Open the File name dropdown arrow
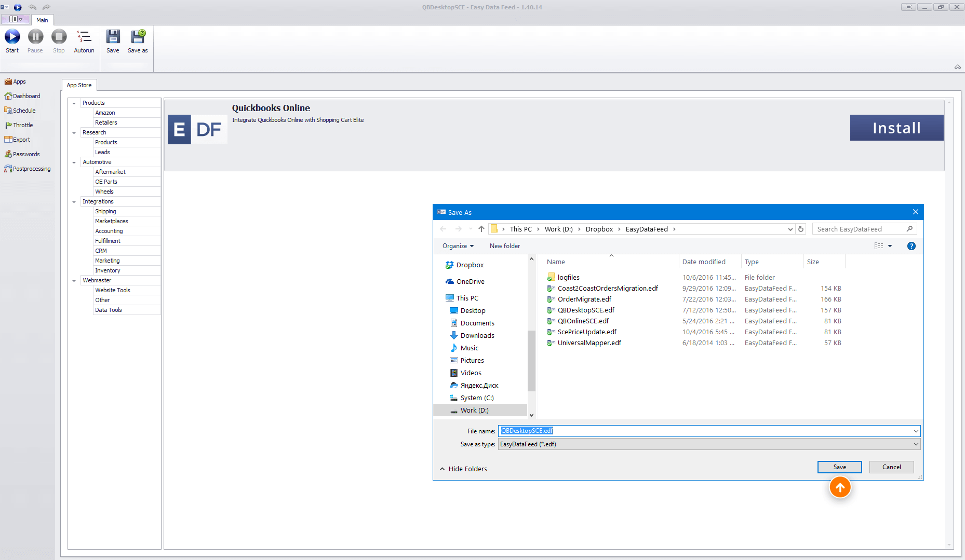 pos(916,431)
